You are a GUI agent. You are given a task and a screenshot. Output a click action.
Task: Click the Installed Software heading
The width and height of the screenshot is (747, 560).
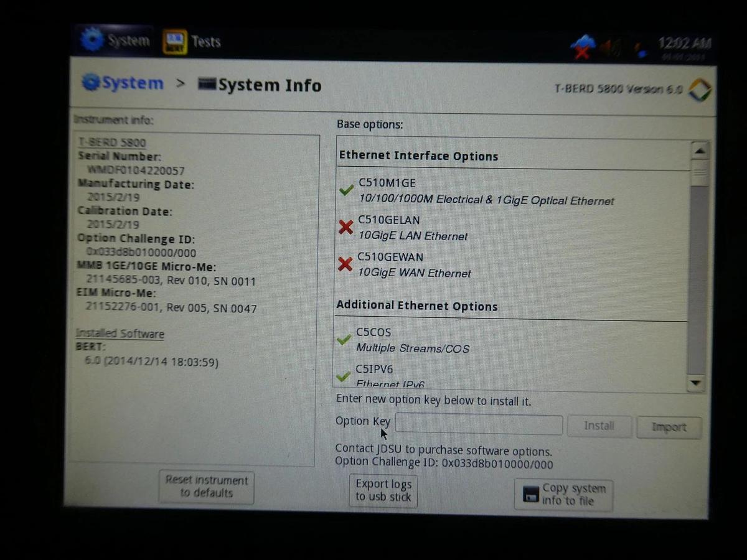click(x=120, y=334)
